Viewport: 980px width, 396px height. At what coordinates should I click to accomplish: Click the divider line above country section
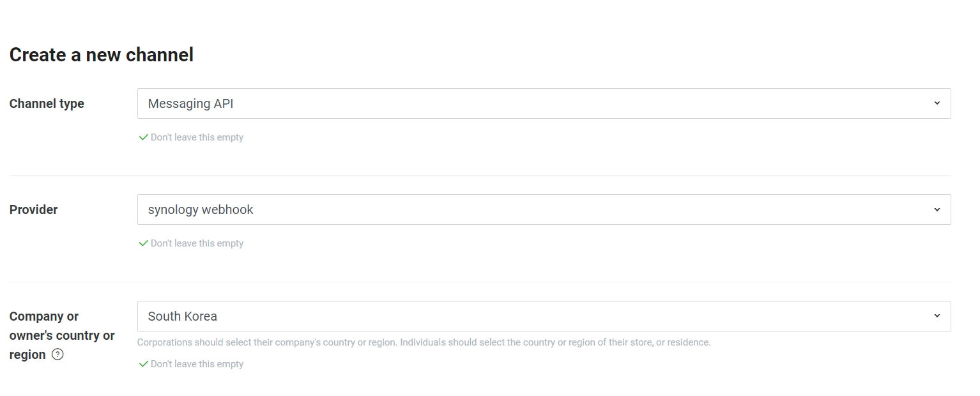(480, 282)
